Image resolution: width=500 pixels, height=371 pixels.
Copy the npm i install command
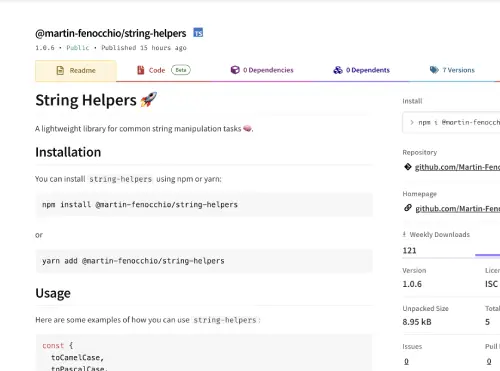[x=451, y=122]
